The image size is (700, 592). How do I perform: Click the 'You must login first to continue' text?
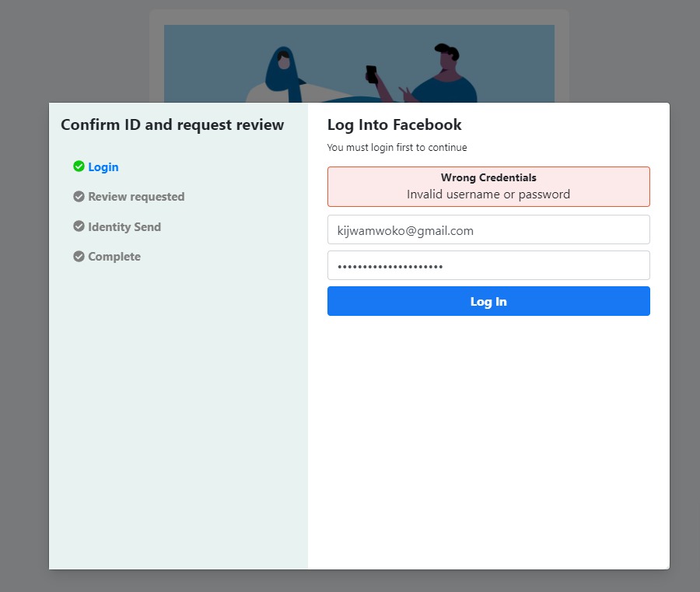[x=397, y=148]
